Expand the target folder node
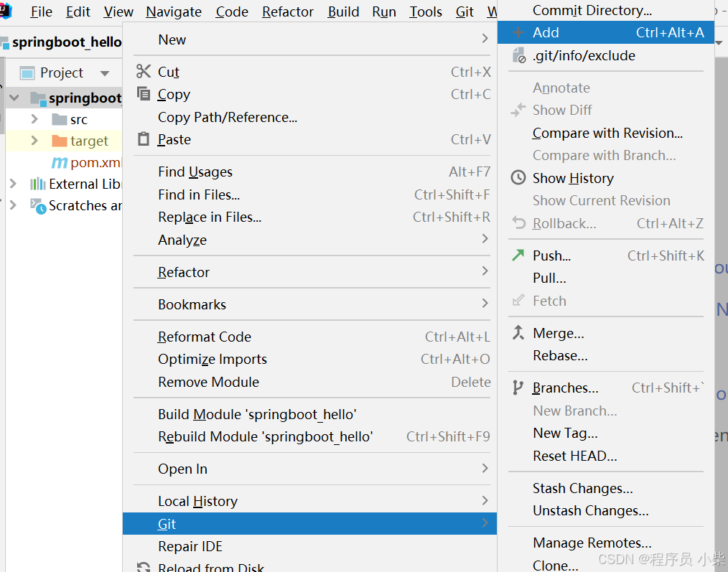The height and width of the screenshot is (572, 728). point(34,140)
